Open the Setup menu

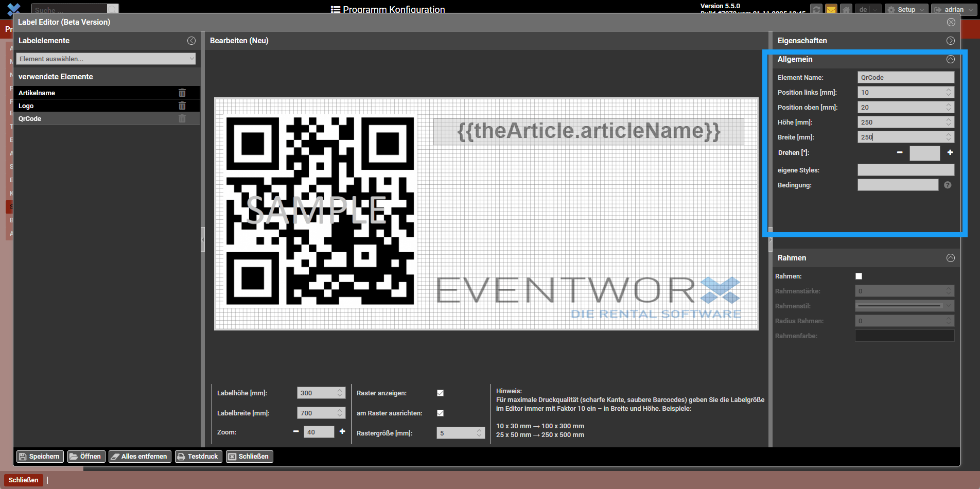[906, 9]
